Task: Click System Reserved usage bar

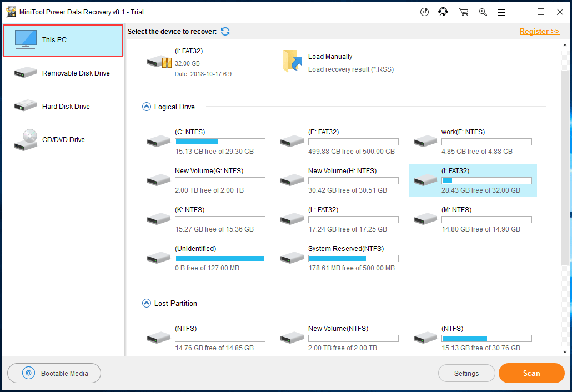Action: (353, 259)
